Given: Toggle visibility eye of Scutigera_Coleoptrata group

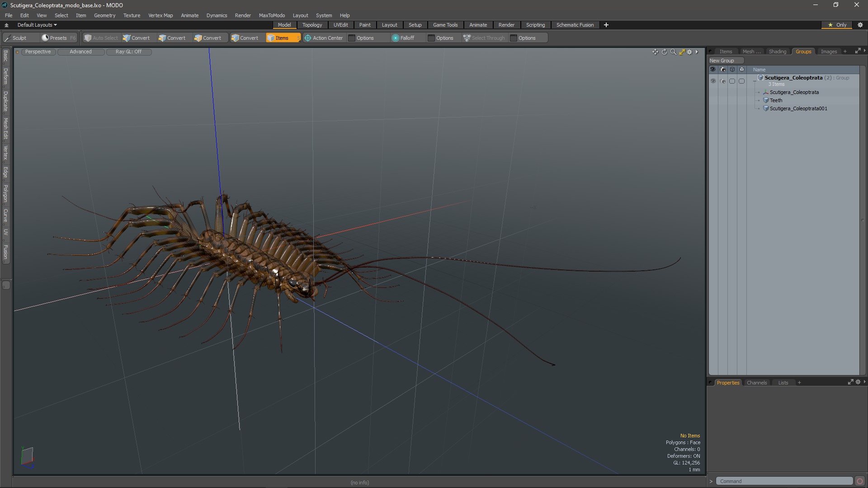Looking at the screenshot, I should (713, 81).
